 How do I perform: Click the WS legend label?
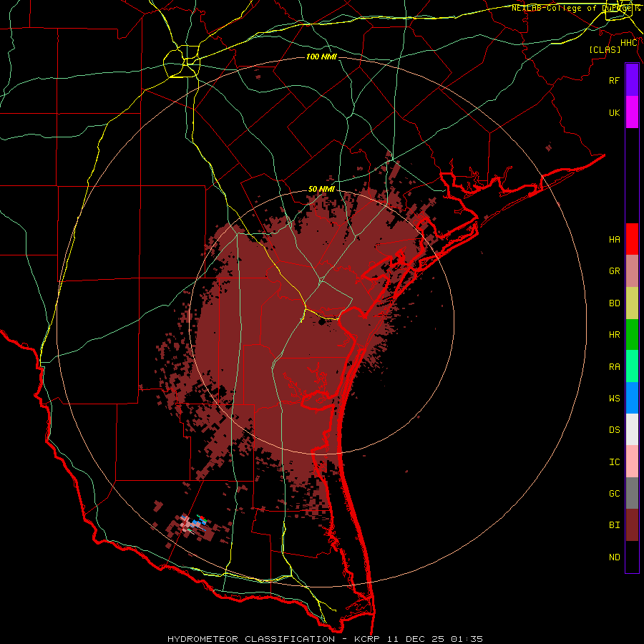(x=614, y=398)
